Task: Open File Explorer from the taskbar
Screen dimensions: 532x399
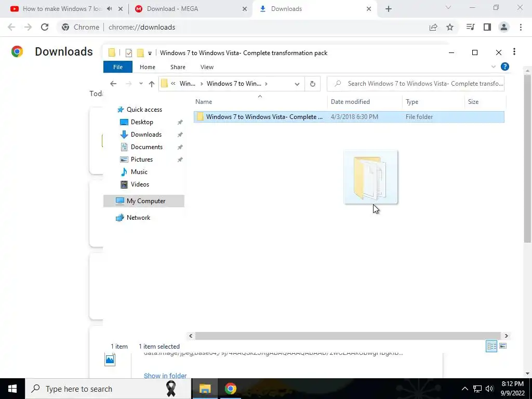Action: pyautogui.click(x=205, y=389)
